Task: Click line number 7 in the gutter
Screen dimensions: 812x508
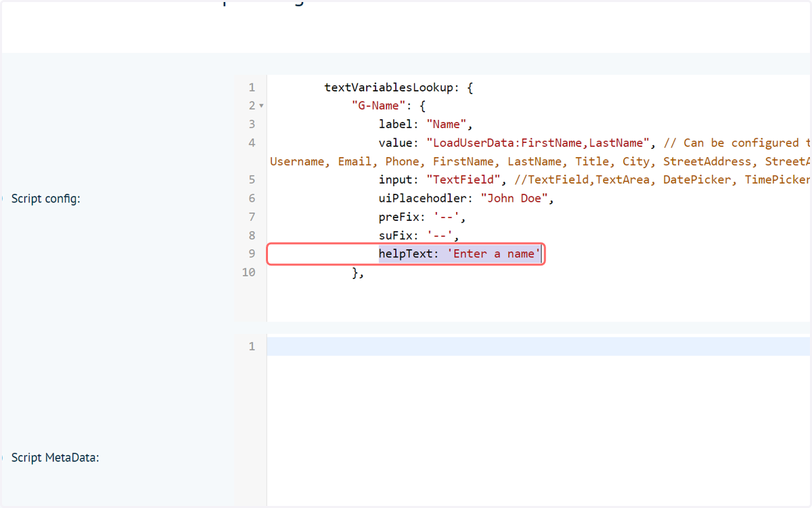Action: [252, 217]
